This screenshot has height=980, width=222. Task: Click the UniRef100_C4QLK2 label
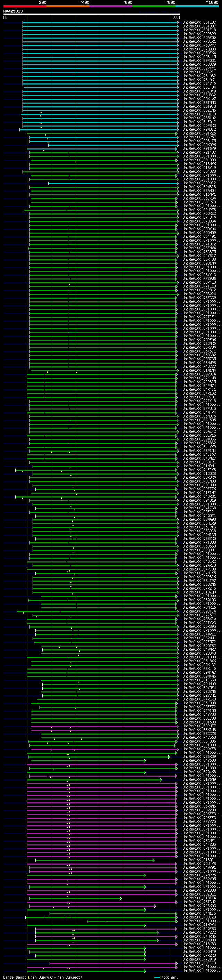[x=199, y=561]
